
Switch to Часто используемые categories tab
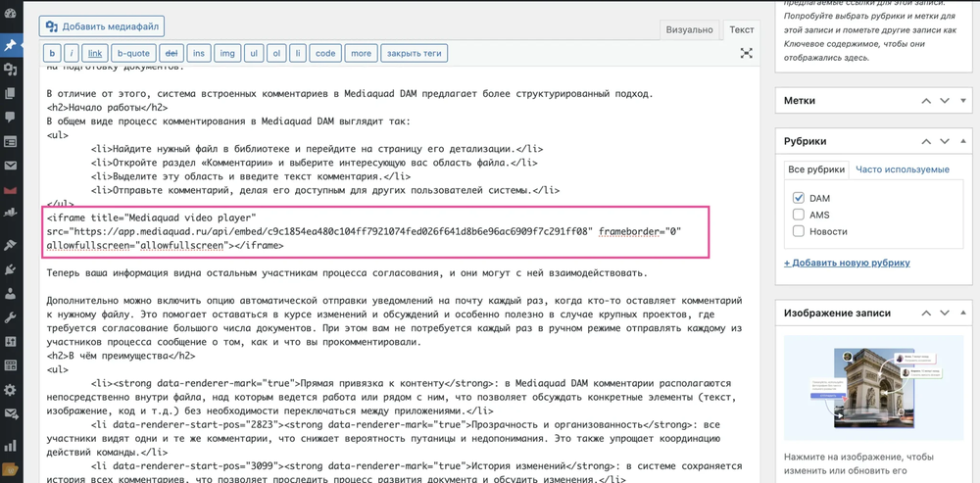point(902,169)
